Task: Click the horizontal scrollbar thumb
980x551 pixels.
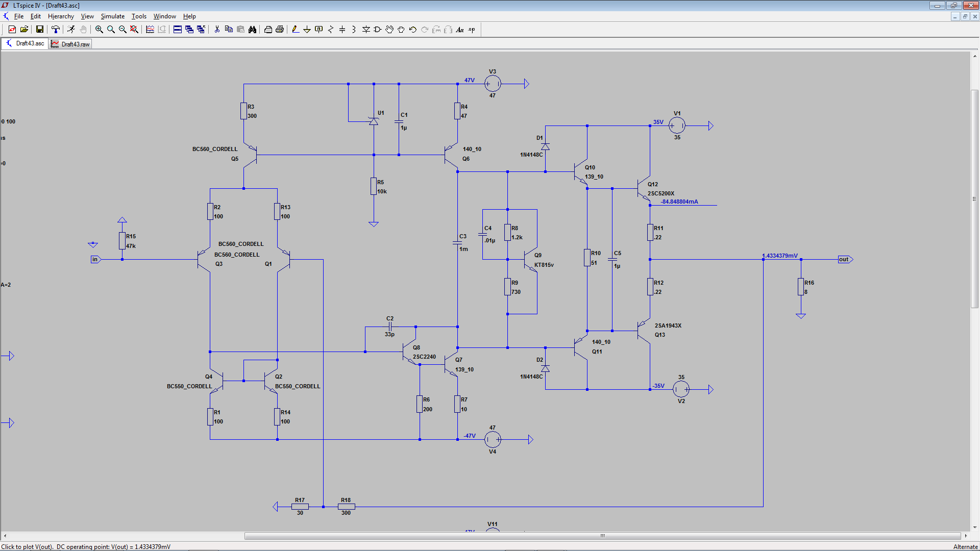Action: [x=602, y=536]
